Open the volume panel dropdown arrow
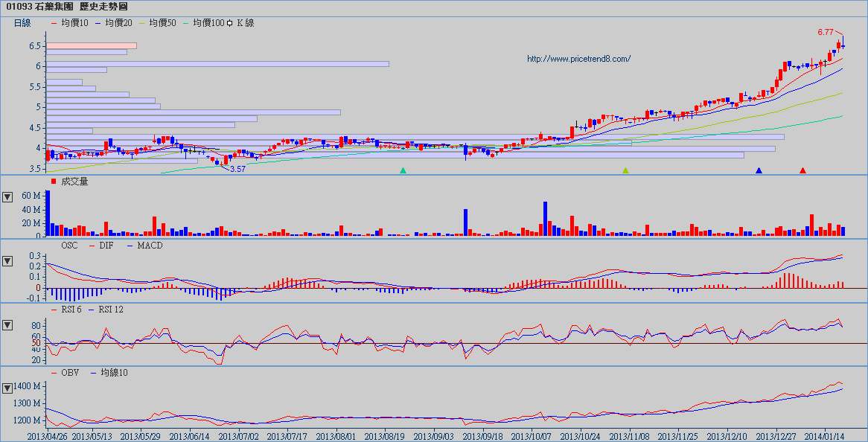The image size is (868, 442). point(7,197)
